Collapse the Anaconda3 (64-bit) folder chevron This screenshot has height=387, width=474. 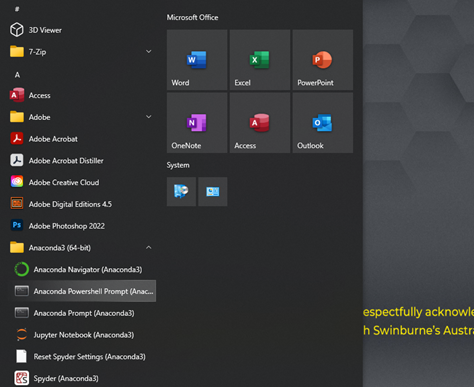point(149,247)
